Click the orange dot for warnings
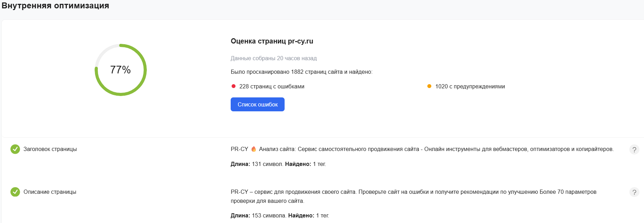Viewport: 644px width, 223px height. 429,86
